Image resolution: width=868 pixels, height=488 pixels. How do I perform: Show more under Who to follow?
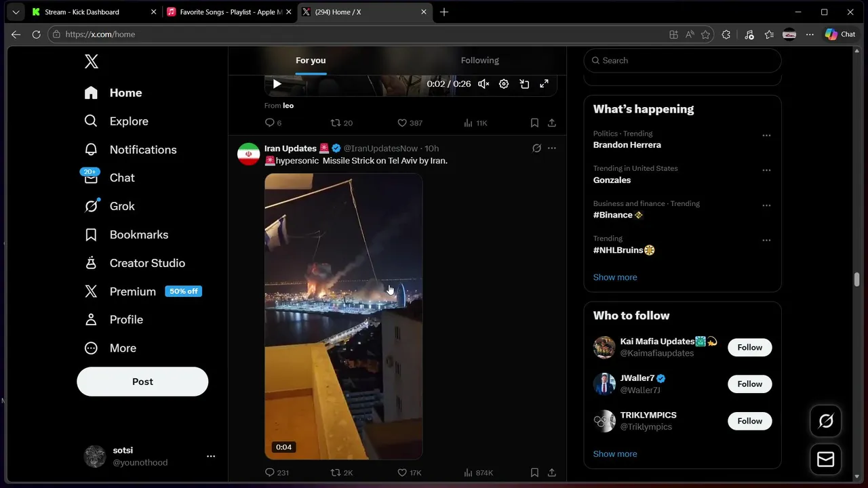pos(615,454)
